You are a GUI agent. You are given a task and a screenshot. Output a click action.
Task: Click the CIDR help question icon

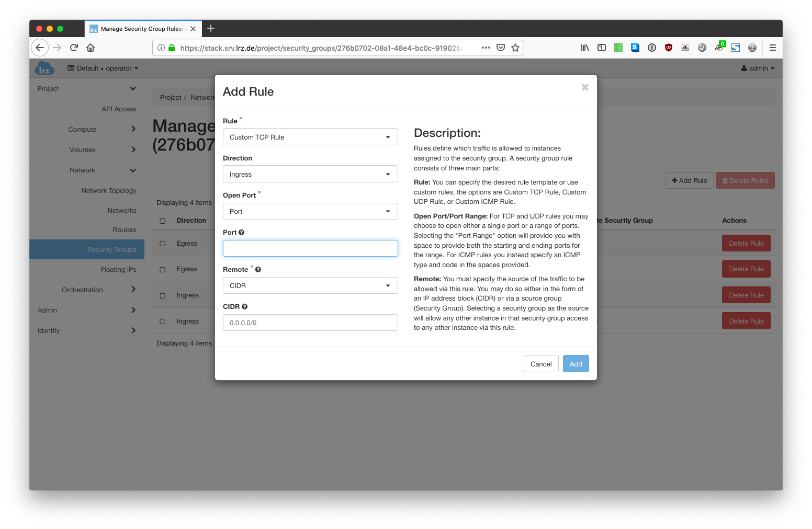(244, 307)
